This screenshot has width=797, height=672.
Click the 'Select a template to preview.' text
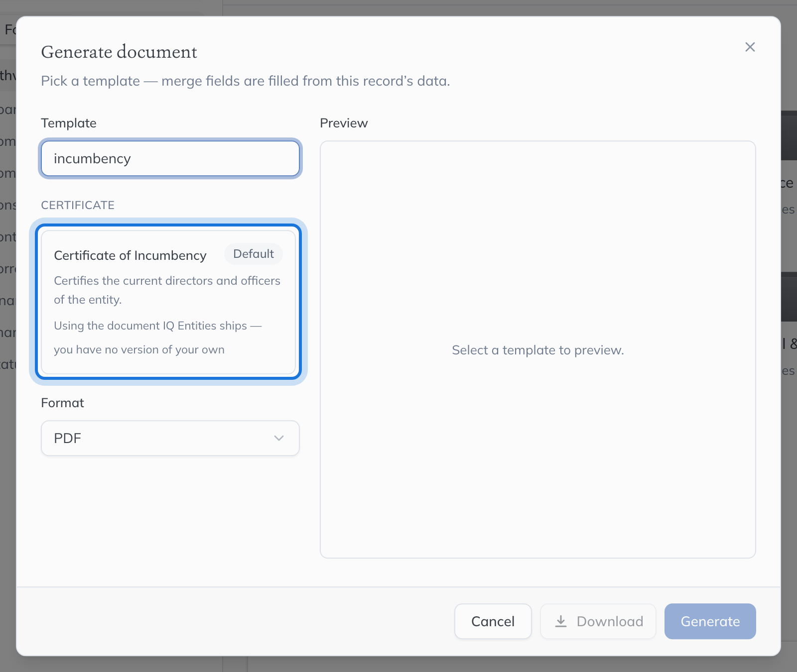click(538, 350)
